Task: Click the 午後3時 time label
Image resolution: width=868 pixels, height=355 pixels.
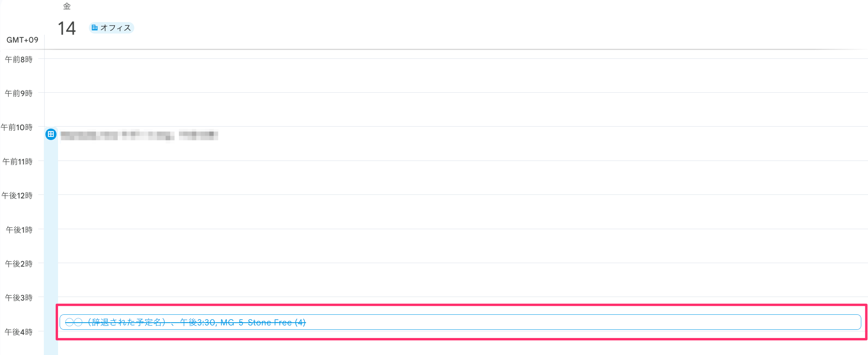Action: (19, 298)
